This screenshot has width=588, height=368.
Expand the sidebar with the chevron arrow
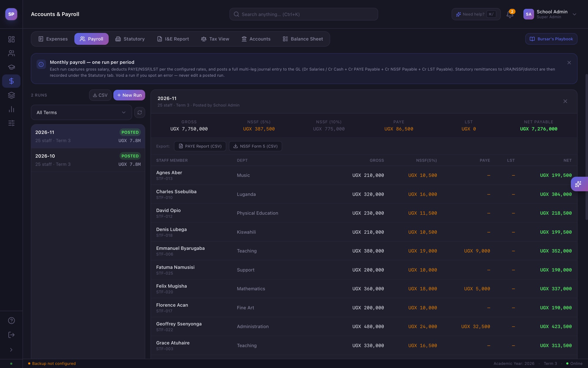11,350
